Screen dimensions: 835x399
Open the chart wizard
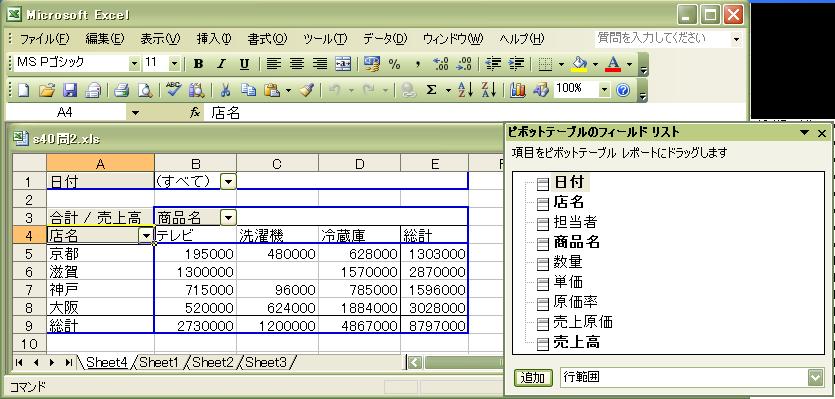pyautogui.click(x=517, y=90)
